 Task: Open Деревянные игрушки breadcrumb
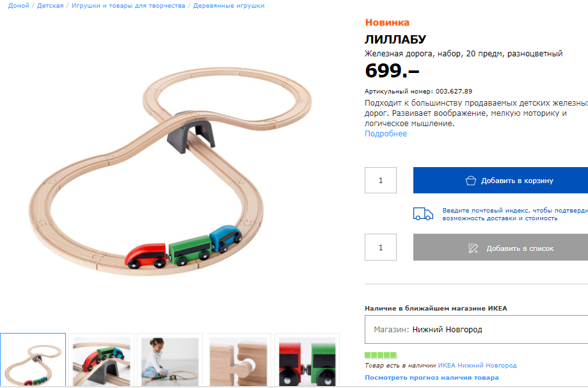pos(229,6)
